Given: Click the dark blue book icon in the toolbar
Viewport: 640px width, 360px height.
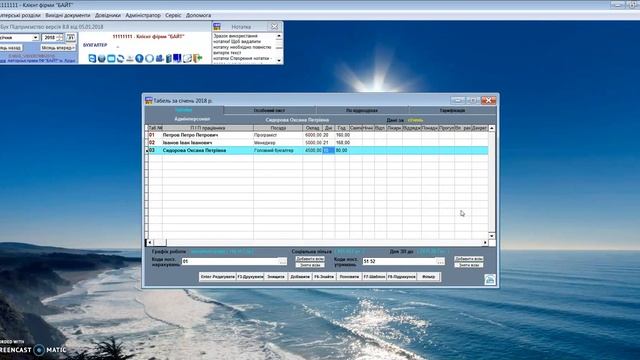Looking at the screenshot, I should tap(177, 59).
